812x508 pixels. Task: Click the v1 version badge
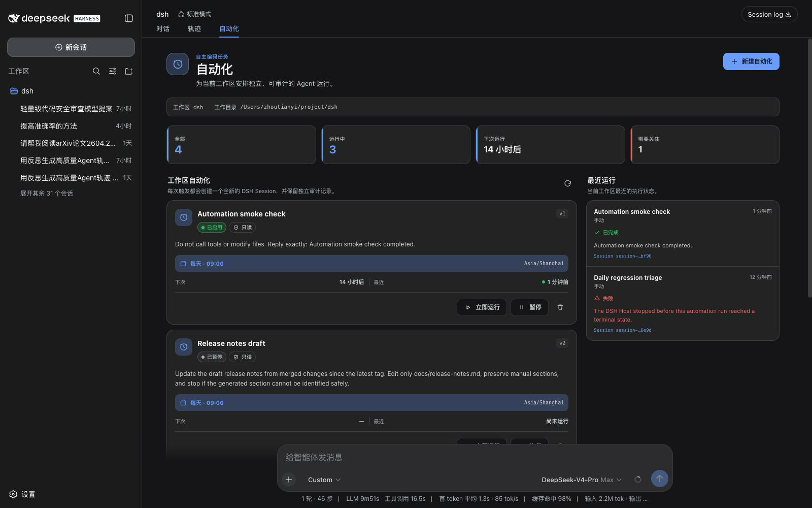tap(562, 214)
